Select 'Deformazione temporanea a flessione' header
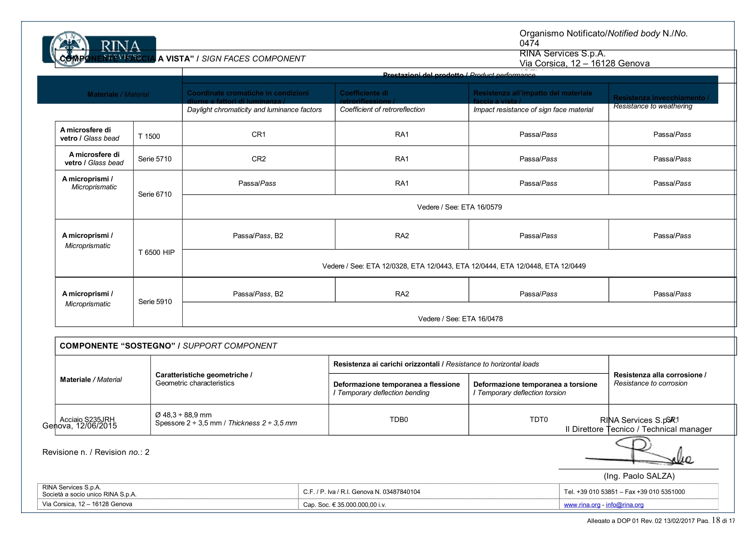 pos(397,384)
